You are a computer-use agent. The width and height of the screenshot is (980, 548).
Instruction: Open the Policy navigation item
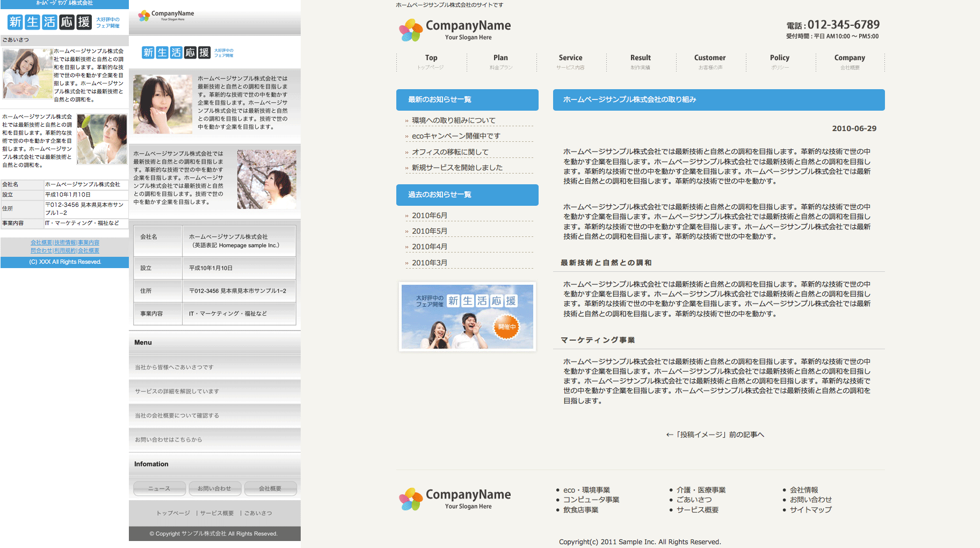779,62
